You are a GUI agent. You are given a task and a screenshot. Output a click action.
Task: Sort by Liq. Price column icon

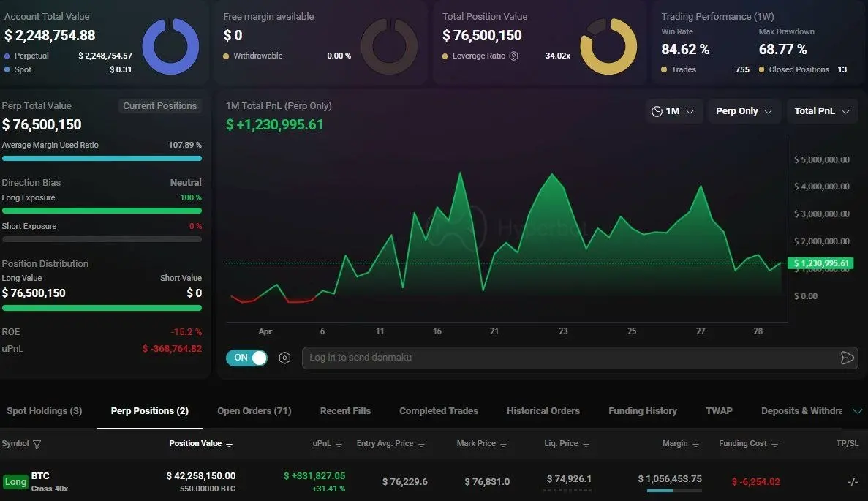coord(586,444)
